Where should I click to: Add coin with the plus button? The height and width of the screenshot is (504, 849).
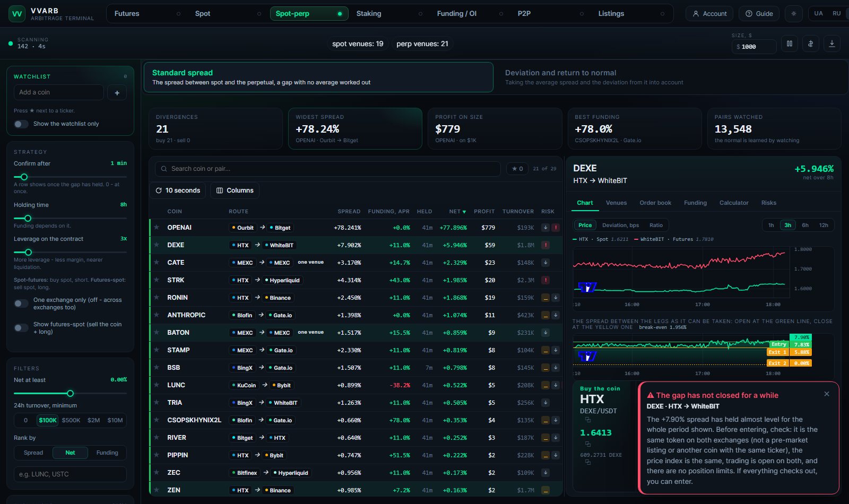pos(117,93)
